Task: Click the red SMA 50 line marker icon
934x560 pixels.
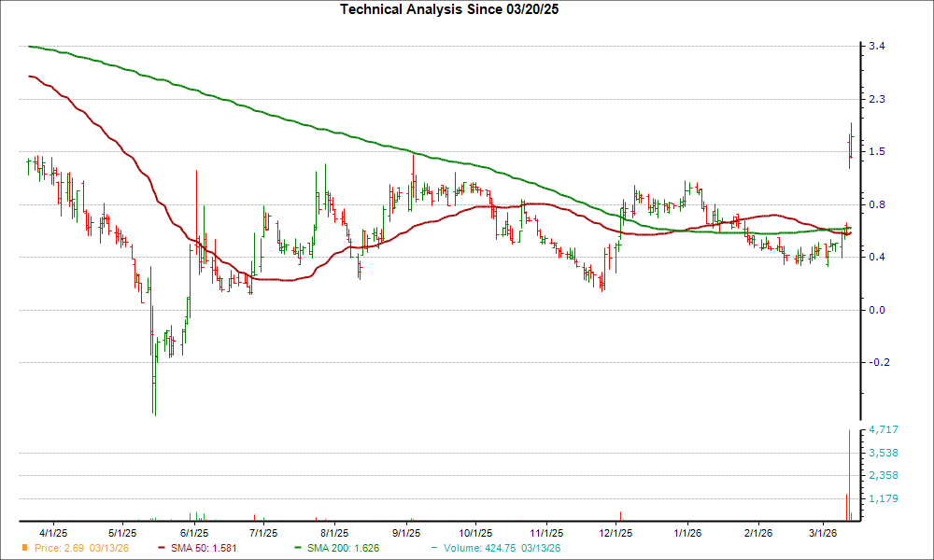Action: tap(160, 550)
